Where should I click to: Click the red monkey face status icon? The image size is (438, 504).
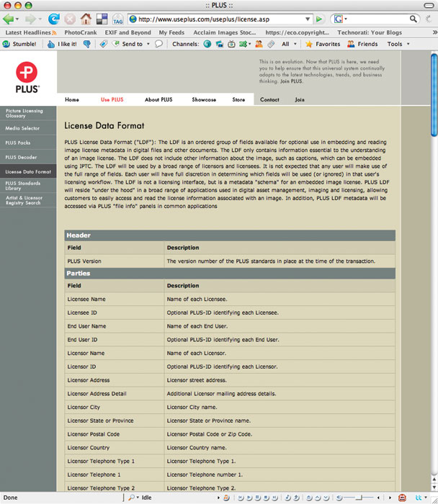[x=402, y=498]
